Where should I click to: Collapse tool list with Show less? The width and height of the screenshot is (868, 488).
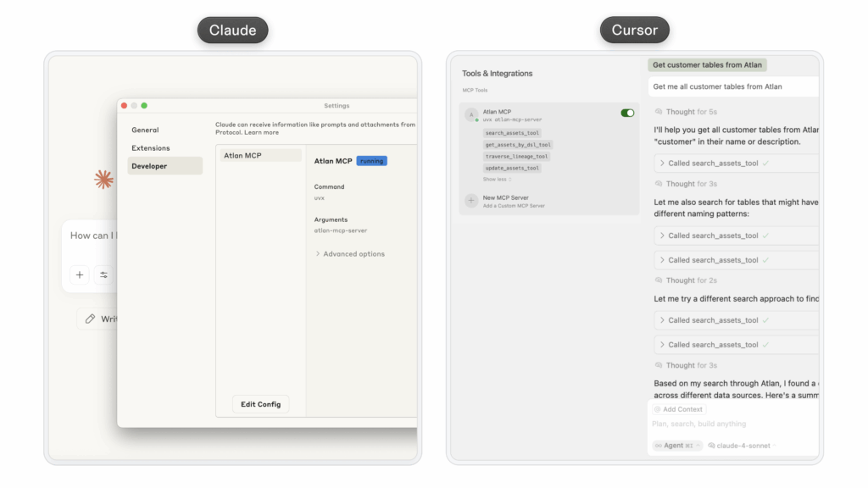pyautogui.click(x=497, y=180)
